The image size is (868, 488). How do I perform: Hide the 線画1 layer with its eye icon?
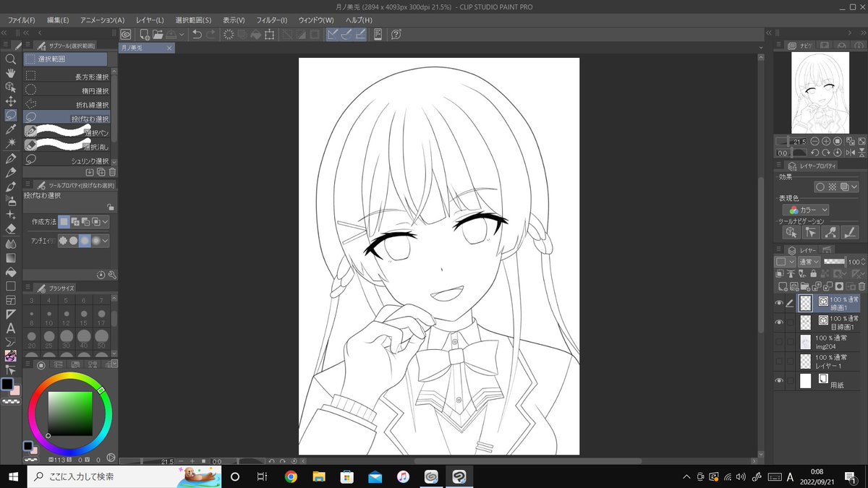tap(779, 303)
